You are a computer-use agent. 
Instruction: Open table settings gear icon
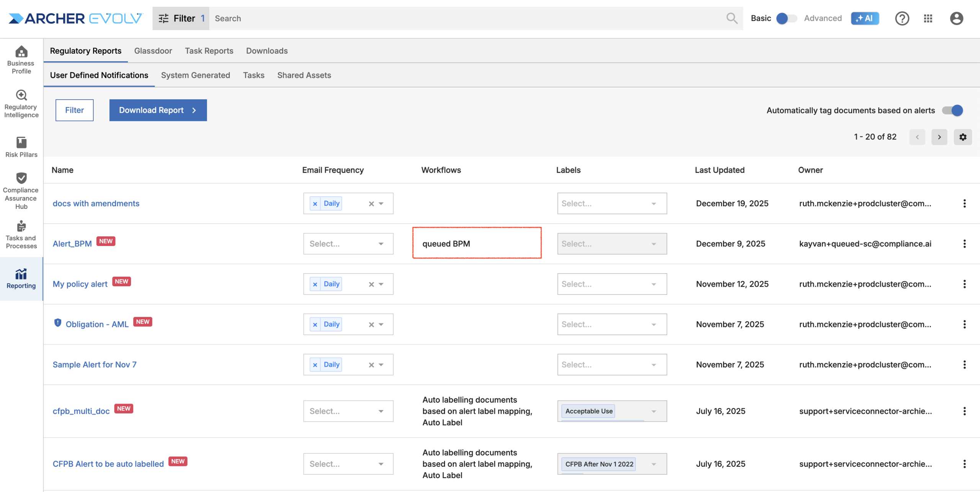pyautogui.click(x=963, y=137)
